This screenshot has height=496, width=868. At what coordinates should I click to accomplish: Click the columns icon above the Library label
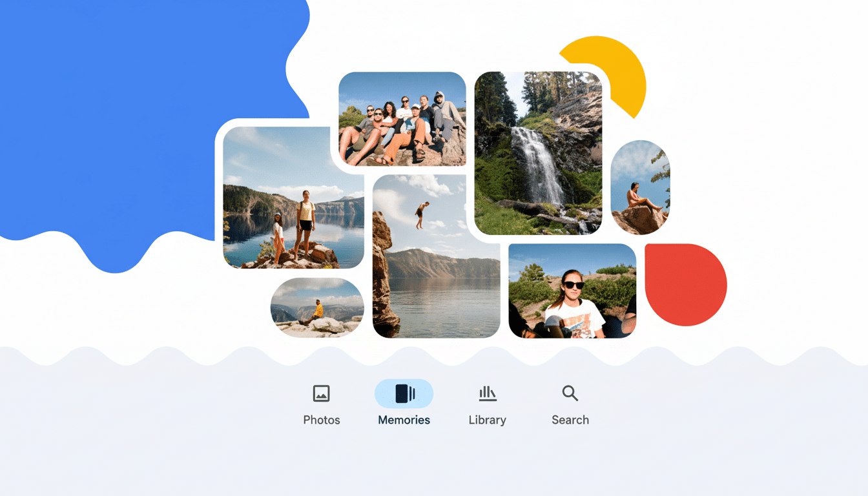pos(487,393)
